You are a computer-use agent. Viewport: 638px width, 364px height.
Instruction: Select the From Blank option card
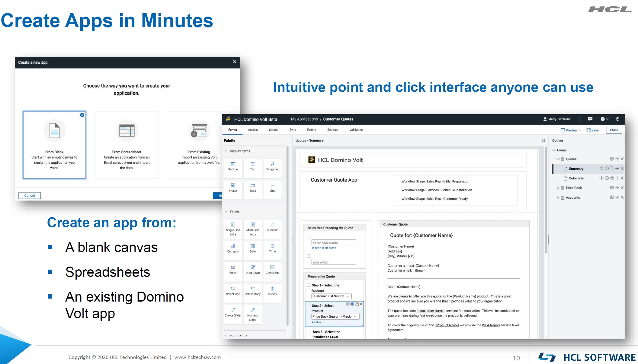(54, 145)
